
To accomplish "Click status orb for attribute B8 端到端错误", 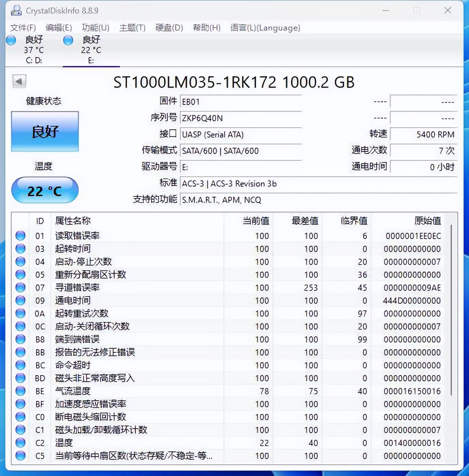I will tap(20, 339).
